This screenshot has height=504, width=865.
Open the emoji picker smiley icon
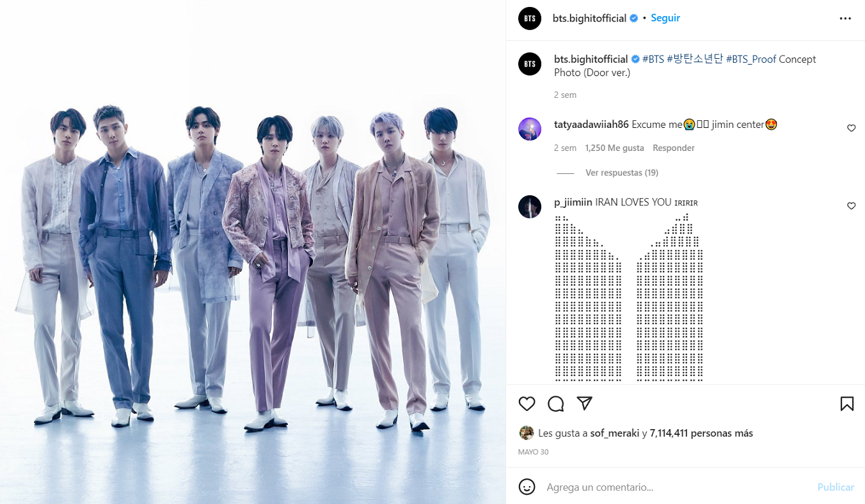pyautogui.click(x=527, y=487)
